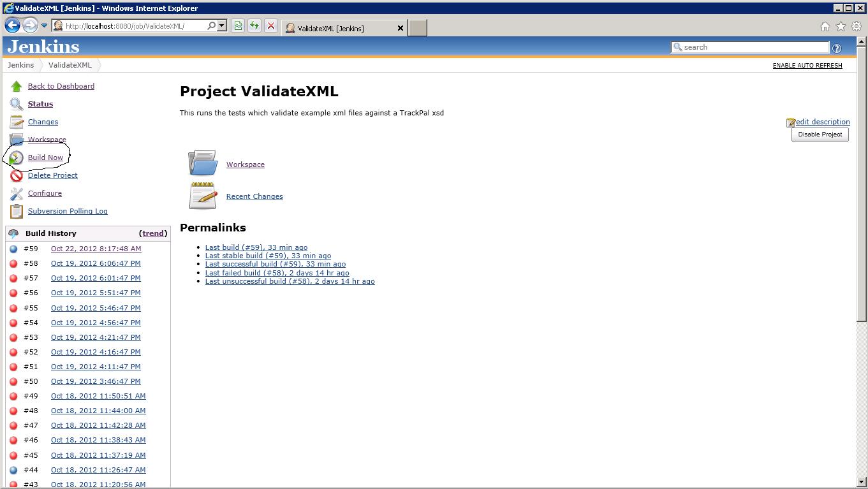Click the browser Stop icon
Screen dimensions: 868x489
[x=271, y=26]
